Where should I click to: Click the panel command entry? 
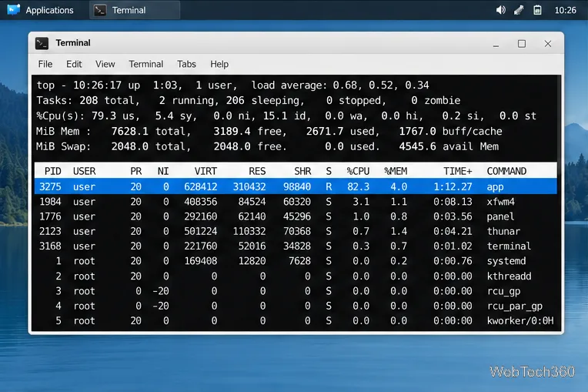[500, 216]
